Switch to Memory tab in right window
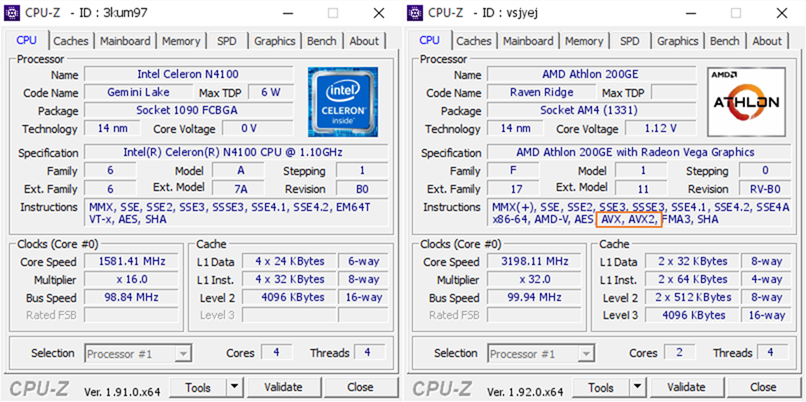806x402 pixels. click(x=584, y=41)
